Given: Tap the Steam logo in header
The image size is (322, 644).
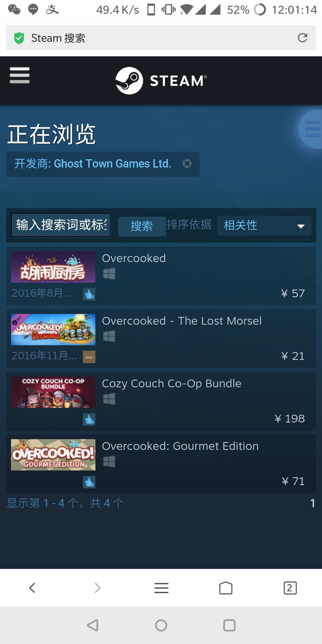Looking at the screenshot, I should click(x=161, y=80).
